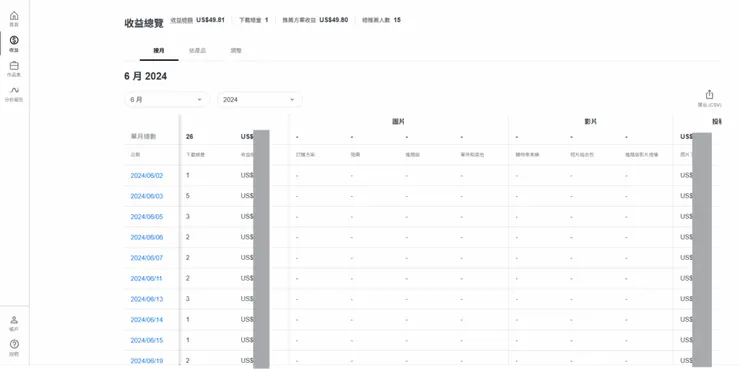Open the 2024 year dropdown

point(260,100)
